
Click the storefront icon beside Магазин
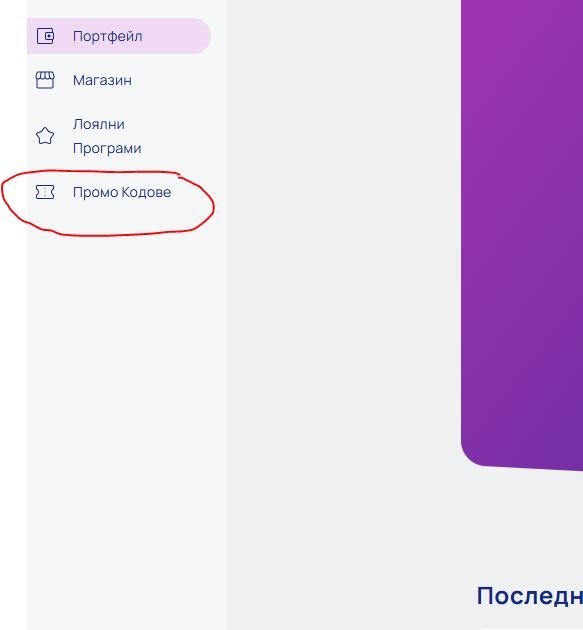[45, 80]
